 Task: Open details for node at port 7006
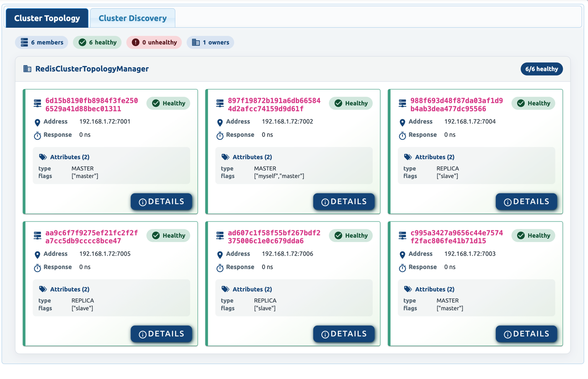pos(344,334)
